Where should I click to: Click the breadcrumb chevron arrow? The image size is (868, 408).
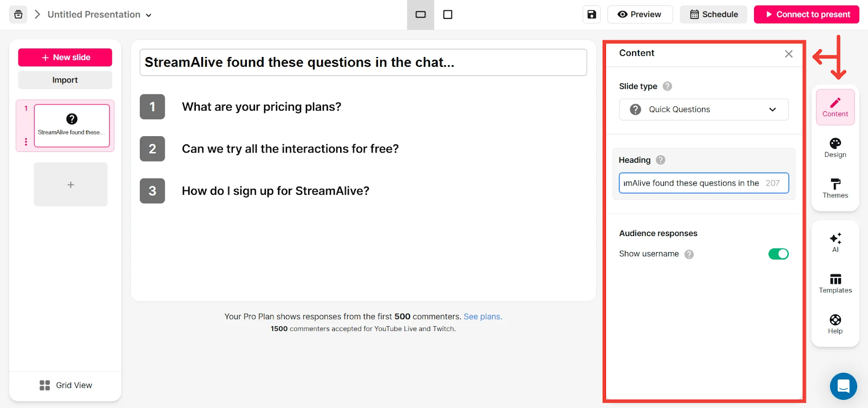[37, 15]
